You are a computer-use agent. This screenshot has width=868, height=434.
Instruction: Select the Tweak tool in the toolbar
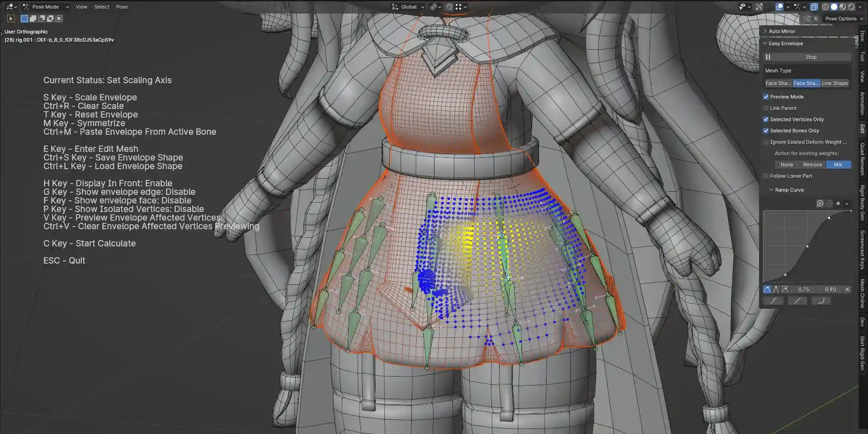9,19
